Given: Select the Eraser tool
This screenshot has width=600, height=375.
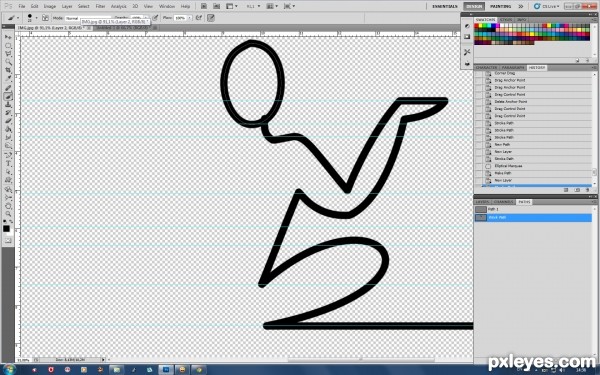Looking at the screenshot, I should pyautogui.click(x=8, y=121).
